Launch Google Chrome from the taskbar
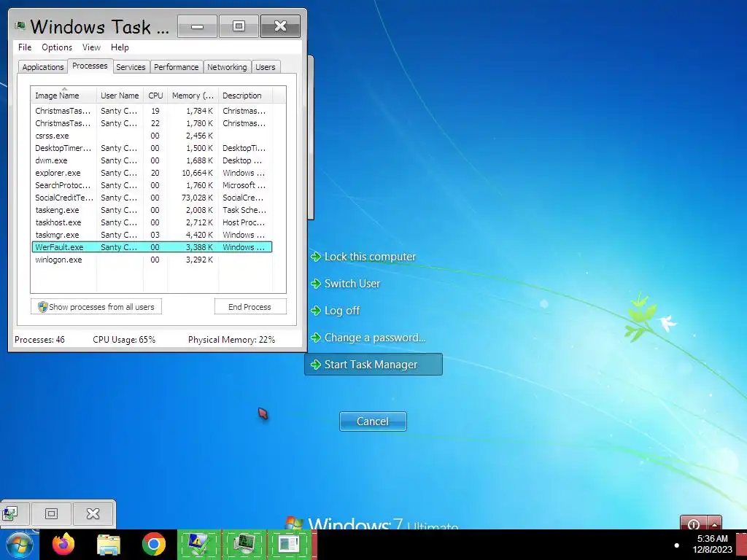 pos(153,544)
